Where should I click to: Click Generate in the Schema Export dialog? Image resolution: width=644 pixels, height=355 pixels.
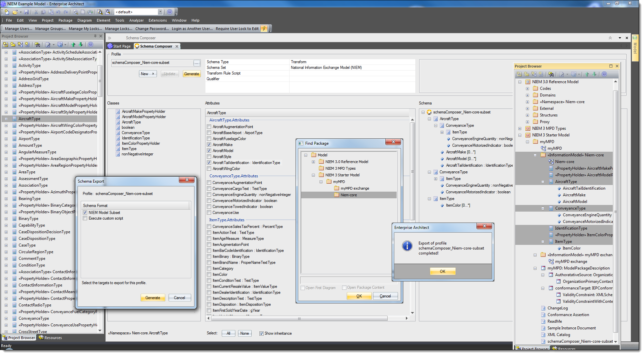(153, 298)
